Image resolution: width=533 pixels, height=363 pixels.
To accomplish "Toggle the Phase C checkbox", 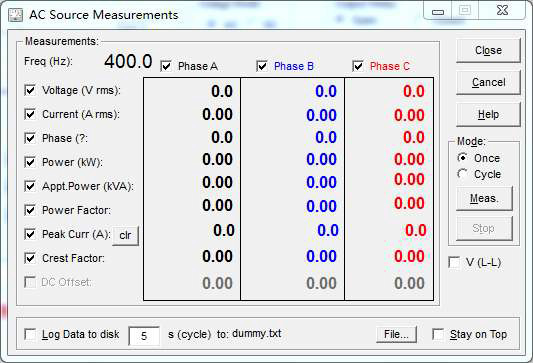I will 358,66.
